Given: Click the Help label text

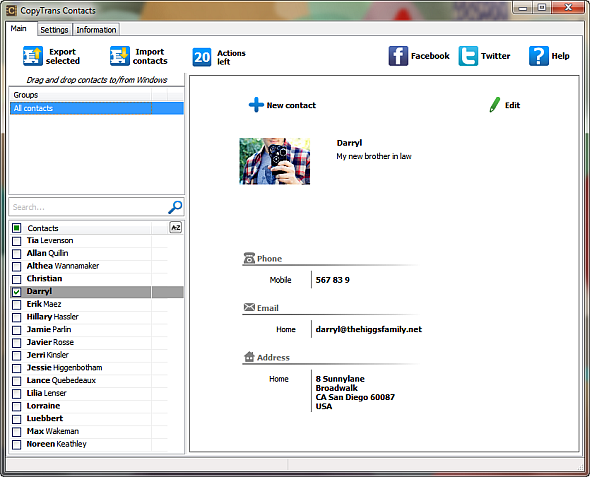Looking at the screenshot, I should 560,56.
